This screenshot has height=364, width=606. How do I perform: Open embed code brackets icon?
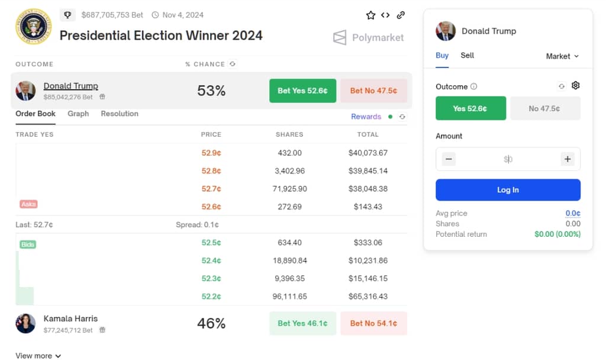point(385,15)
